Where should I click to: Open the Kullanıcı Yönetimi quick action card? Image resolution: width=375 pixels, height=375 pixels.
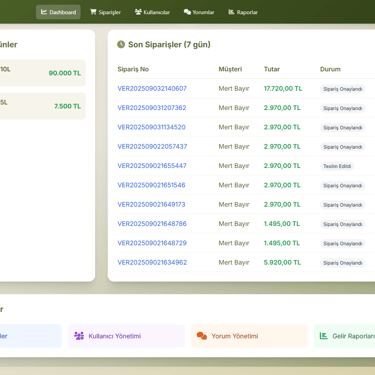tap(126, 336)
